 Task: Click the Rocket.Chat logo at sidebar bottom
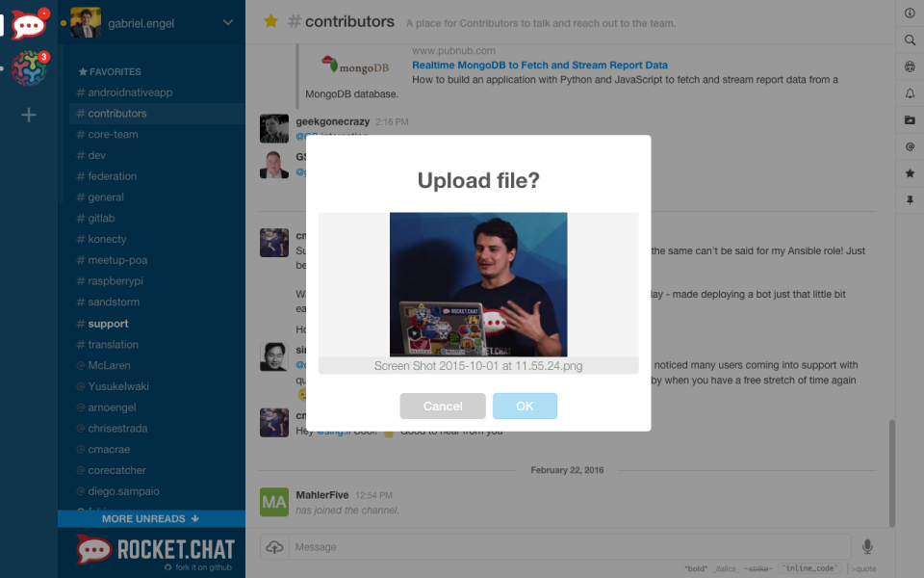156,550
